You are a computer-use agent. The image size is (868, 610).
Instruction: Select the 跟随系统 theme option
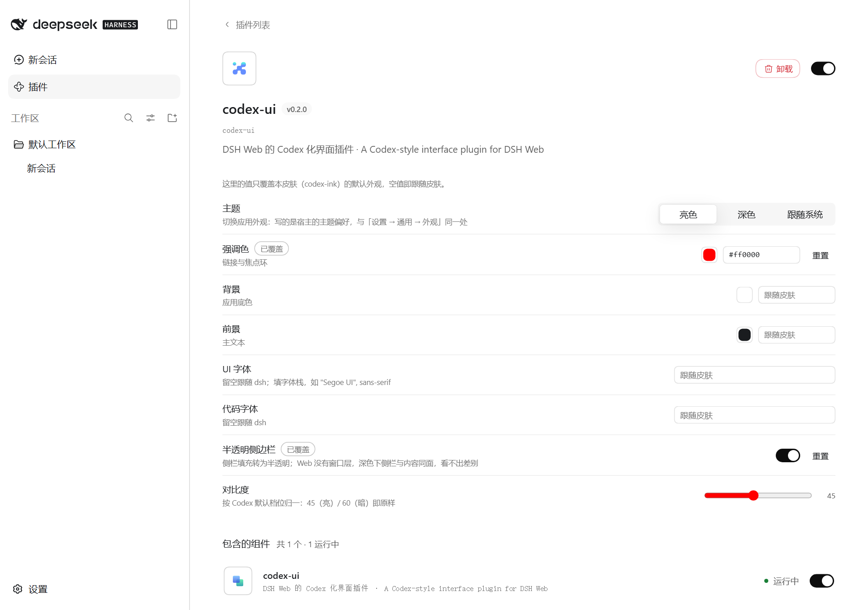tap(805, 215)
